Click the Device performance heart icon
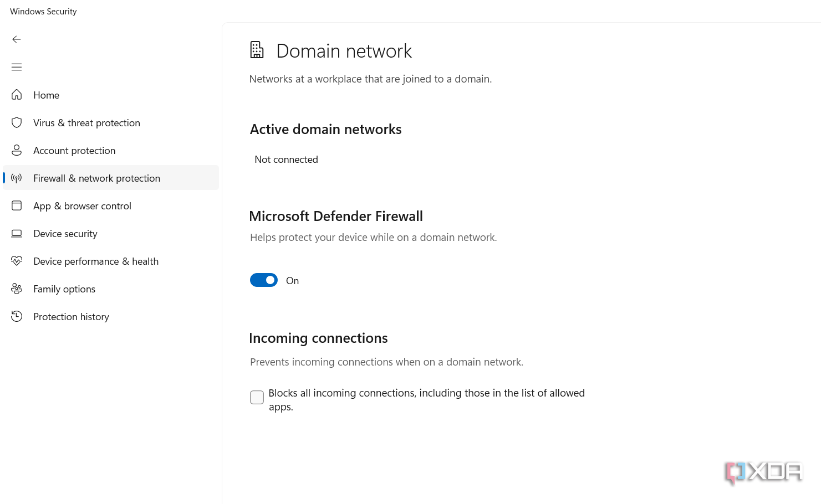The width and height of the screenshot is (821, 504). [x=17, y=261]
